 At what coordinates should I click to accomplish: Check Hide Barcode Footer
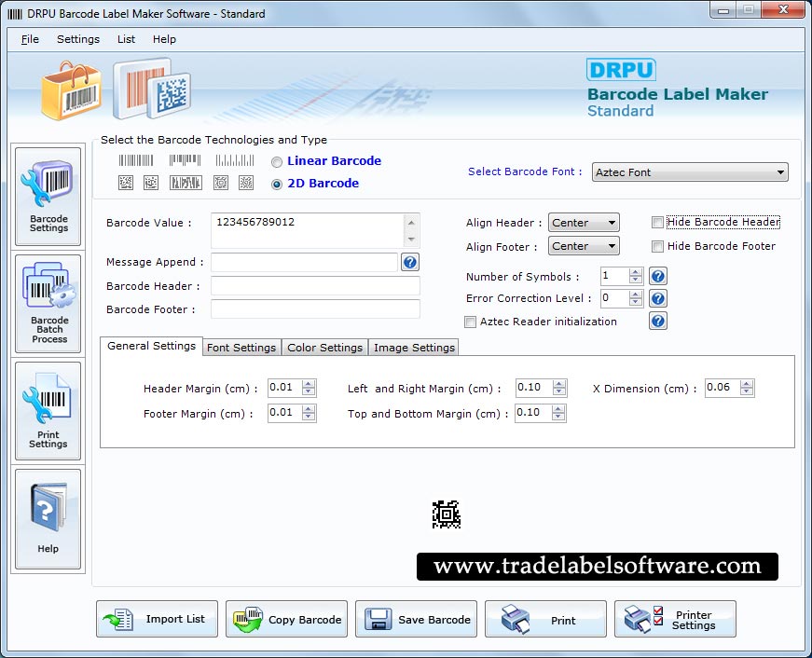pos(657,246)
